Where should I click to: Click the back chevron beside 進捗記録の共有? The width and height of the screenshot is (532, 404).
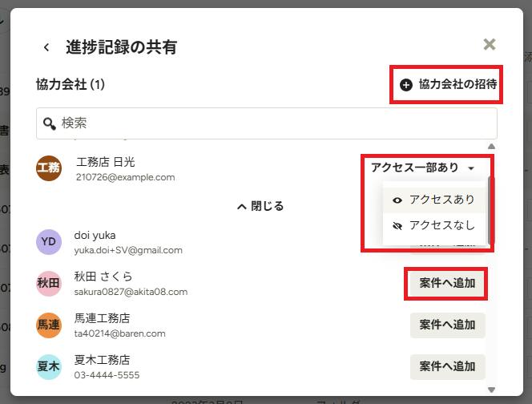point(46,47)
